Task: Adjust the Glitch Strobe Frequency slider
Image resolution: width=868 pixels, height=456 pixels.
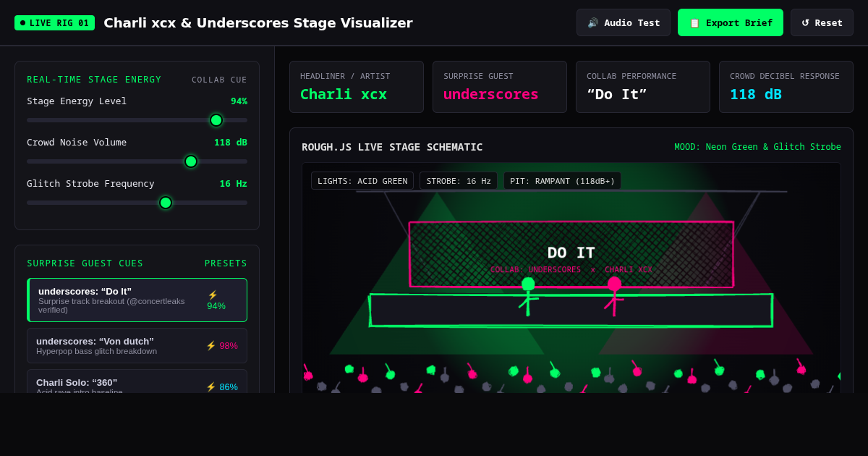Action: 137,203
